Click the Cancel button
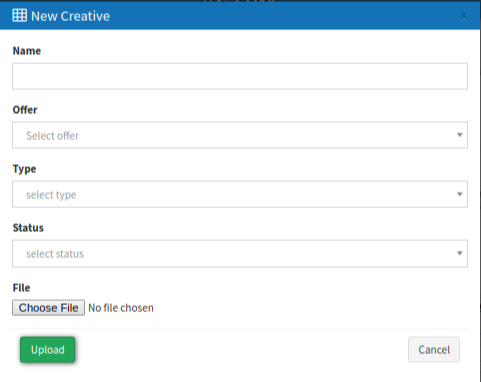The height and width of the screenshot is (382, 481). coord(434,350)
